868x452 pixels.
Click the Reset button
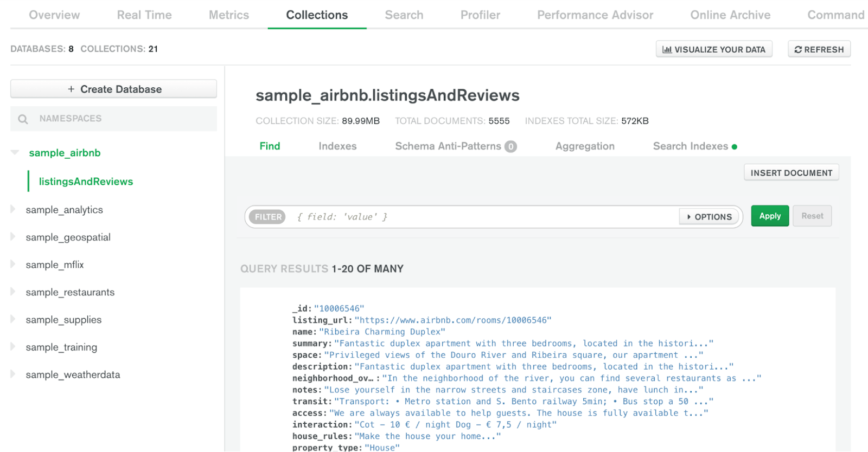click(812, 216)
